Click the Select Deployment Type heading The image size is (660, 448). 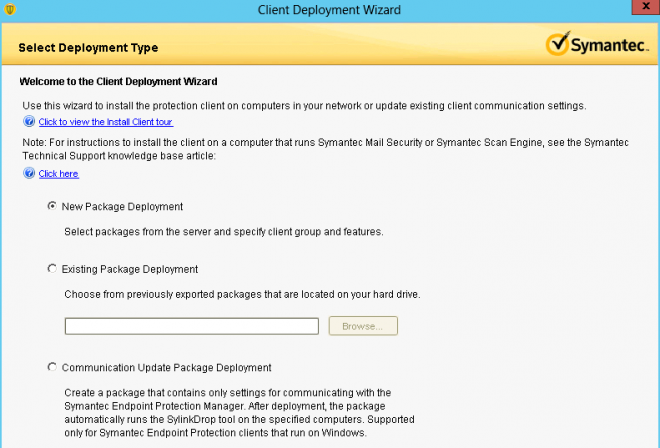coord(88,48)
